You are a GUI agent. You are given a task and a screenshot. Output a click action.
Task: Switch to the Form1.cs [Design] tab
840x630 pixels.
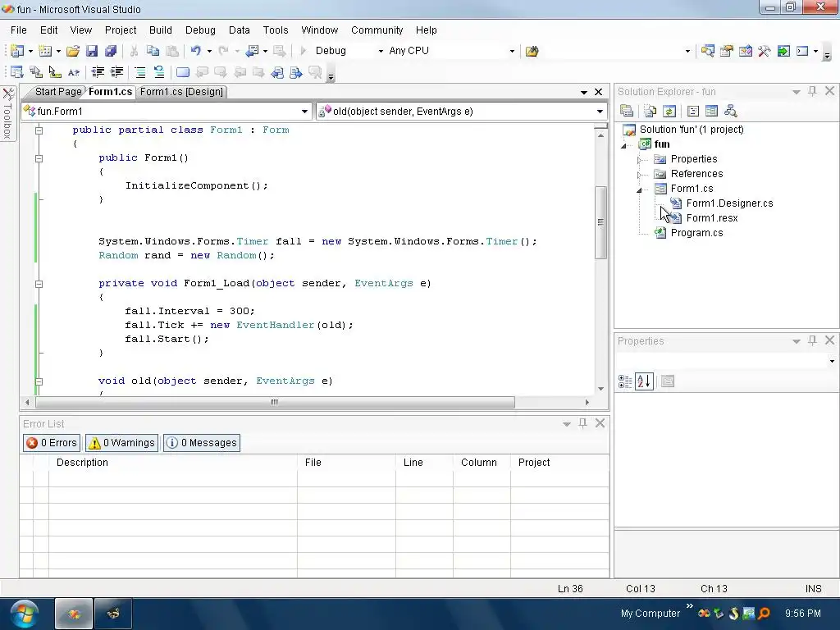(x=181, y=92)
